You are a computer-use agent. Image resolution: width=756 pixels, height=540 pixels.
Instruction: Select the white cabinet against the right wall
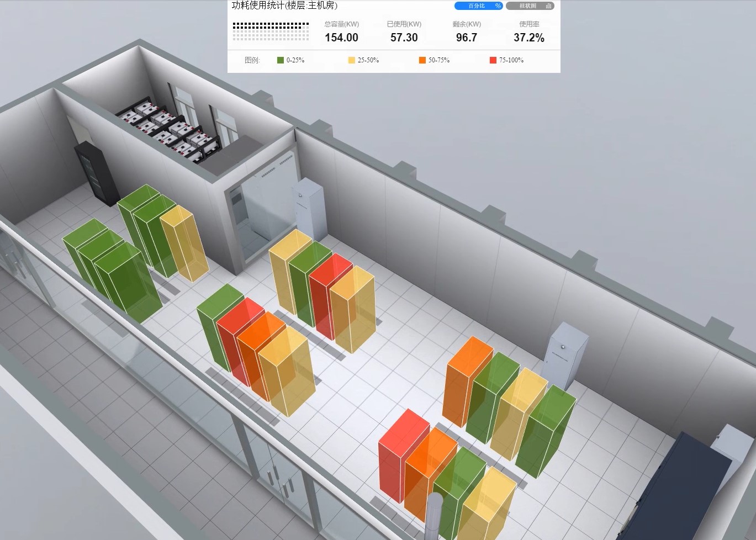click(566, 356)
